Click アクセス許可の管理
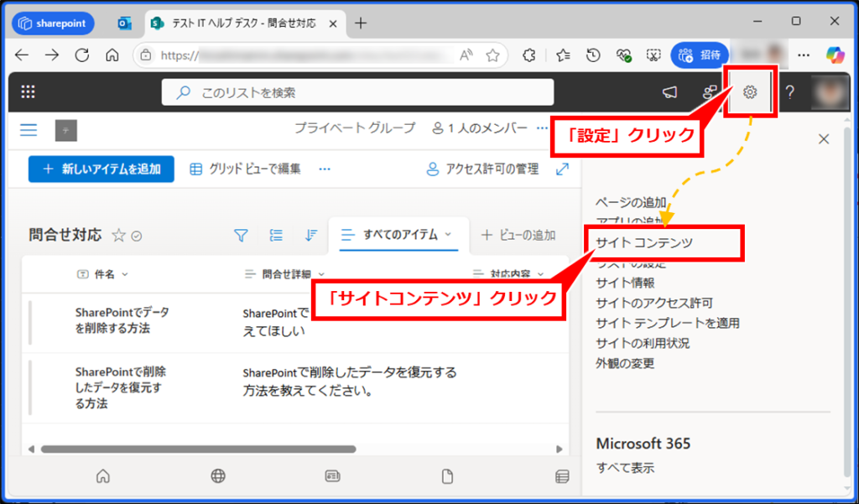859x504 pixels. [x=482, y=169]
